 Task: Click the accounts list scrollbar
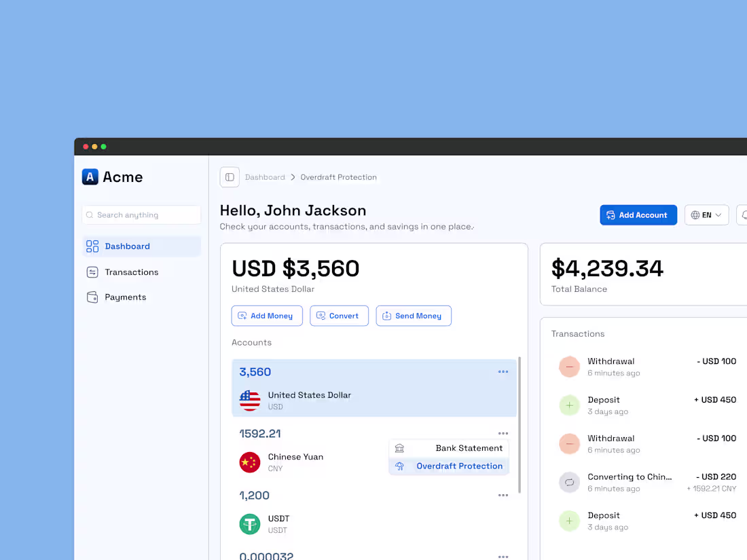click(520, 425)
